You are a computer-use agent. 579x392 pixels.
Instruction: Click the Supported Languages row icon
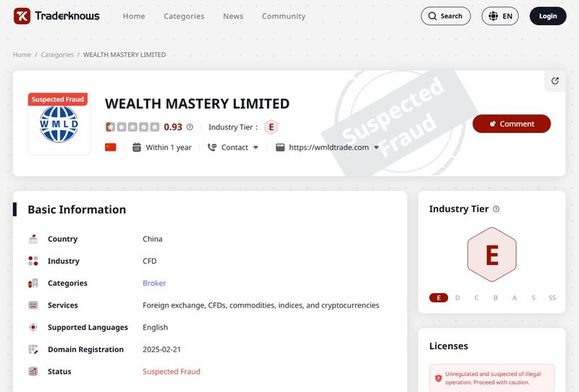point(33,328)
